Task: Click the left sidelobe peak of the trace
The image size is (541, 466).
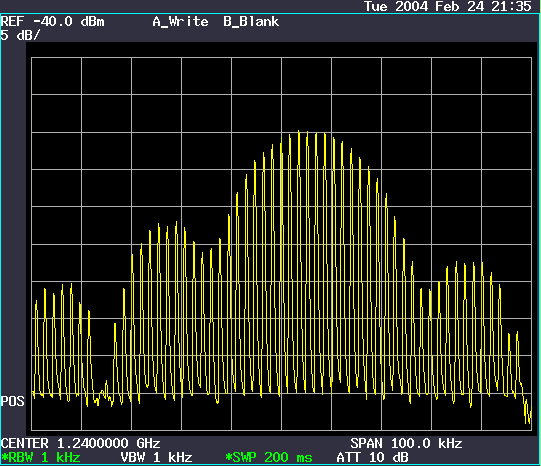Action: click(x=176, y=222)
